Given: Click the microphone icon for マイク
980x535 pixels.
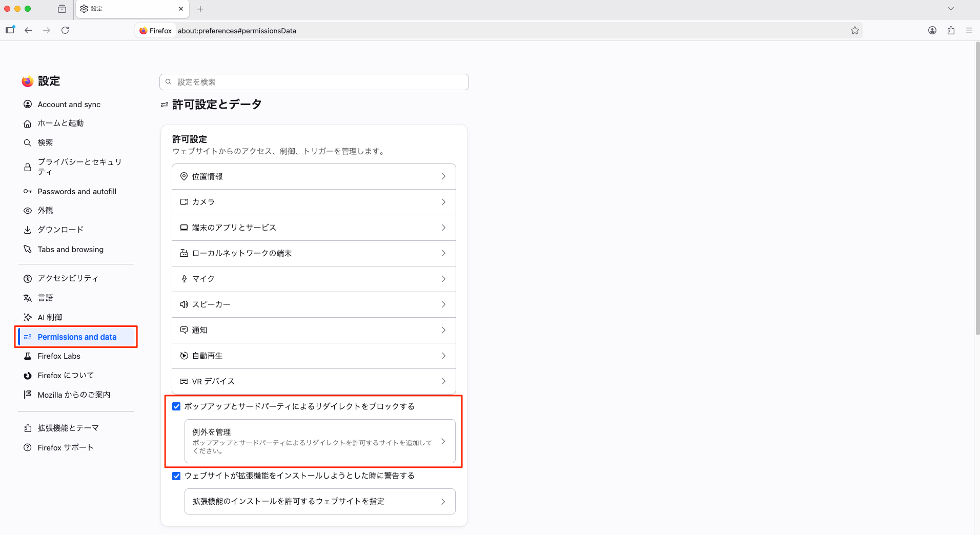Looking at the screenshot, I should pos(184,279).
